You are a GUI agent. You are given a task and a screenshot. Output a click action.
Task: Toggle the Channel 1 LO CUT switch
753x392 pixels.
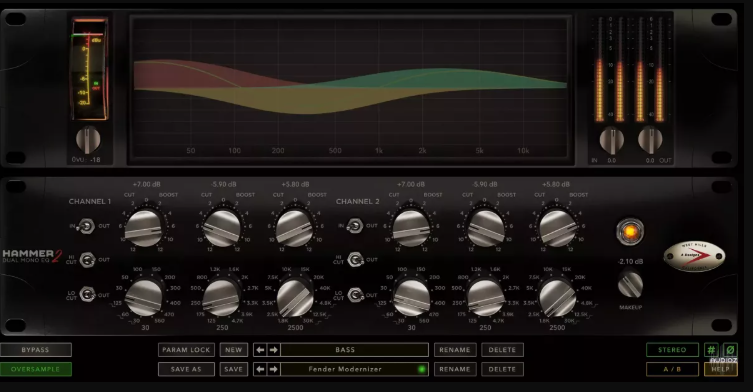pos(87,294)
